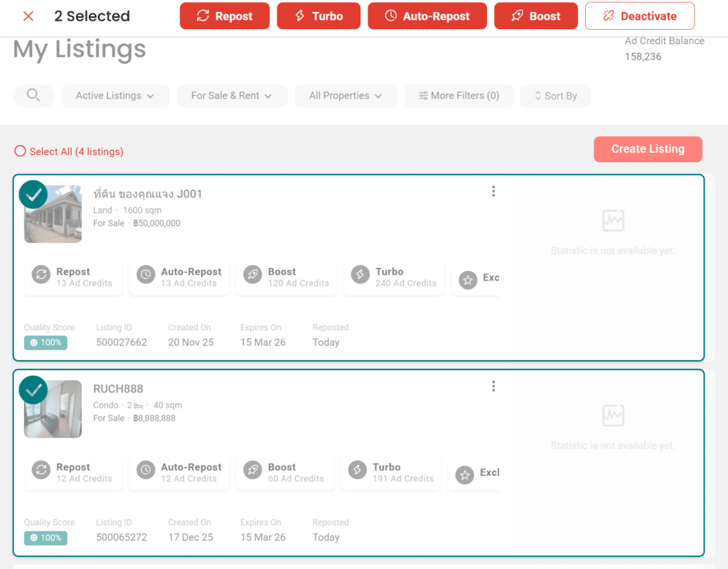Click the star icon on J001 listing
Image resolution: width=728 pixels, height=569 pixels.
click(467, 280)
